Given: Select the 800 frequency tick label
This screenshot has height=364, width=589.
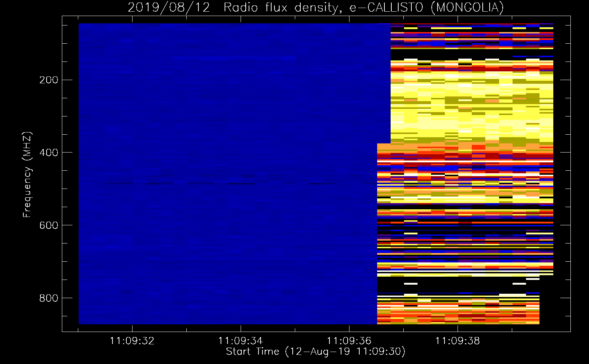Looking at the screenshot, I should coord(49,298).
